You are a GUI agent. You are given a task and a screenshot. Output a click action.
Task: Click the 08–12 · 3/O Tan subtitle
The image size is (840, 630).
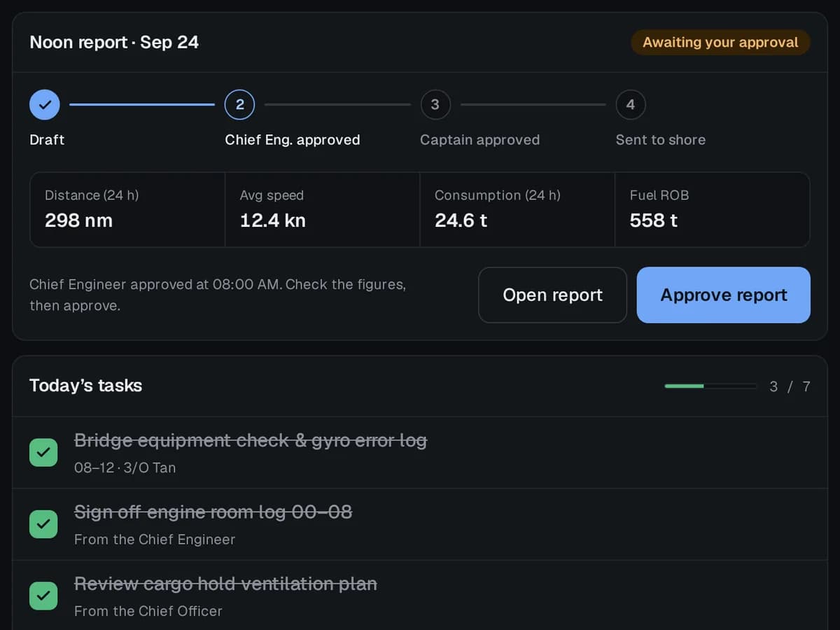tap(125, 468)
